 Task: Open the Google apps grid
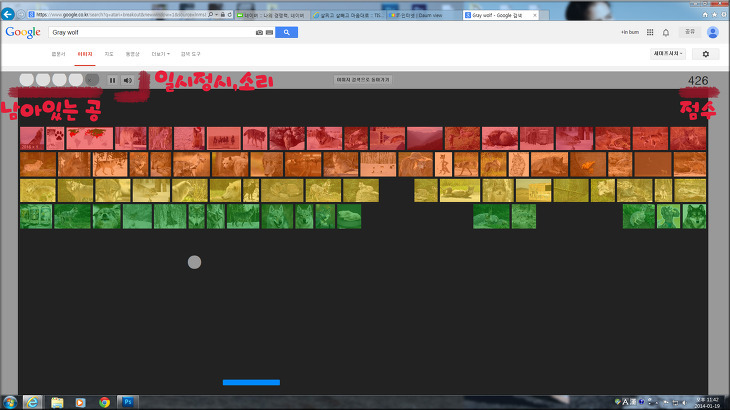pos(650,32)
